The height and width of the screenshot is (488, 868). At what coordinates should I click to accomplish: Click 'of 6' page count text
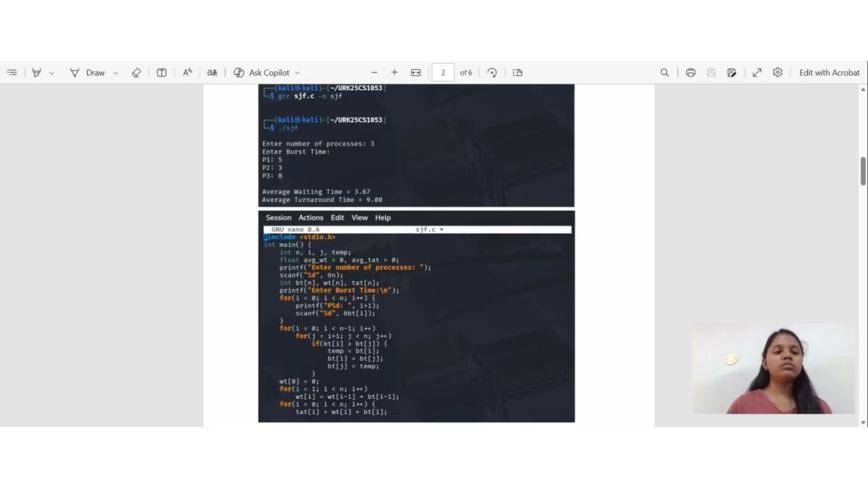click(466, 73)
